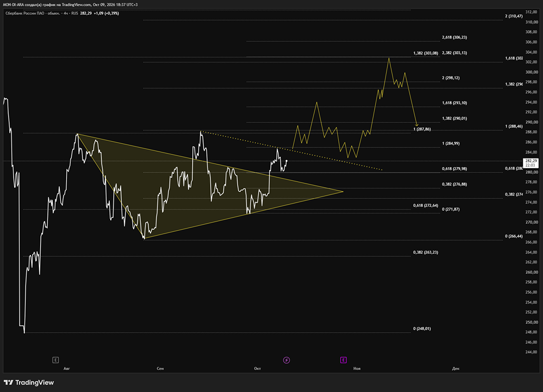Select the 'Дек' month label on time axis

(x=456, y=369)
